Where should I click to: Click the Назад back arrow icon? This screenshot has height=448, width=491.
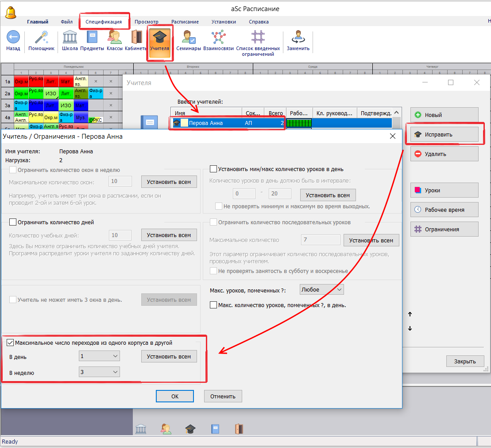[x=13, y=37]
